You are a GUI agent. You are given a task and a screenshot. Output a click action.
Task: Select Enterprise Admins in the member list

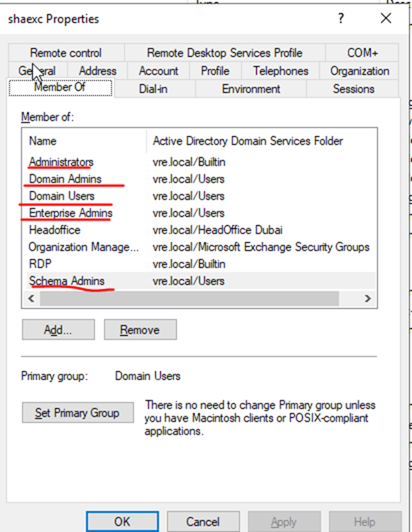click(x=70, y=213)
